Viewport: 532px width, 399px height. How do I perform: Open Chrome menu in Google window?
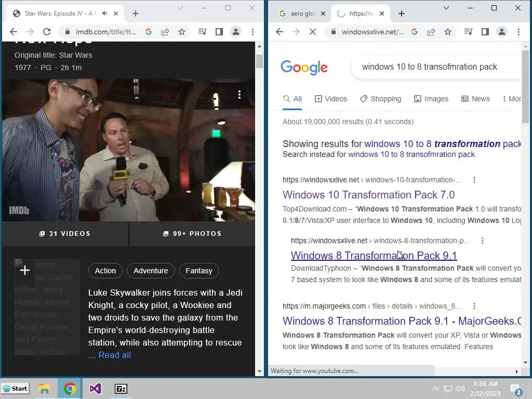[518, 32]
